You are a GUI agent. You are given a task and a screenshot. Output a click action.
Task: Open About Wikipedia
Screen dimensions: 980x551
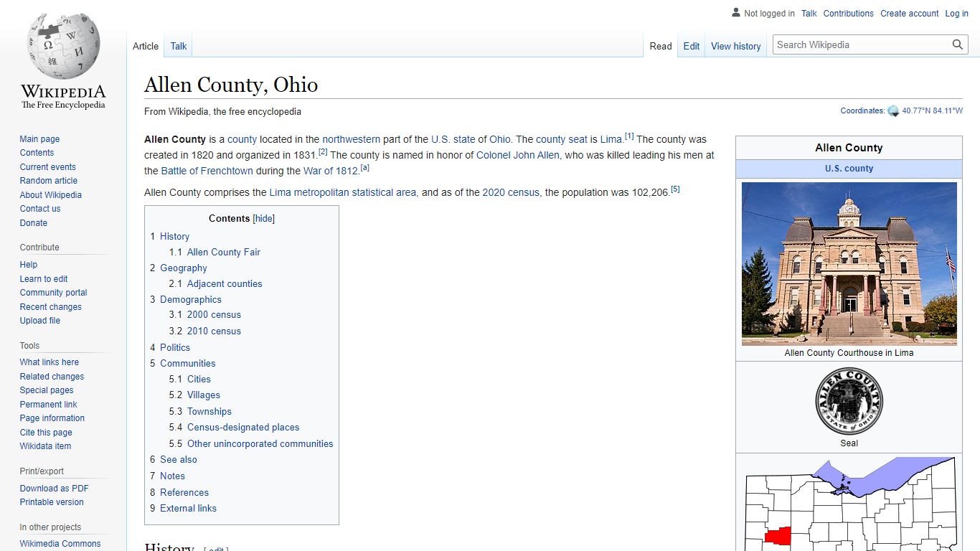(x=50, y=195)
